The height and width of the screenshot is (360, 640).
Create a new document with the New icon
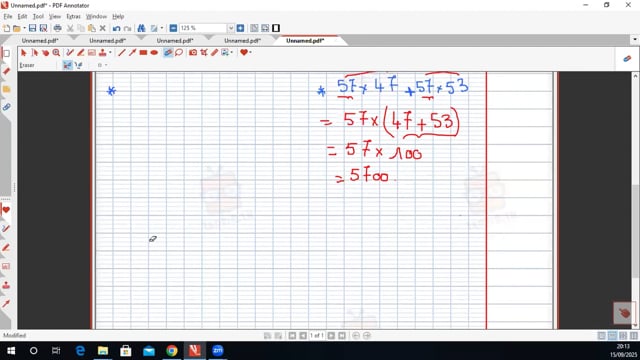[7, 28]
